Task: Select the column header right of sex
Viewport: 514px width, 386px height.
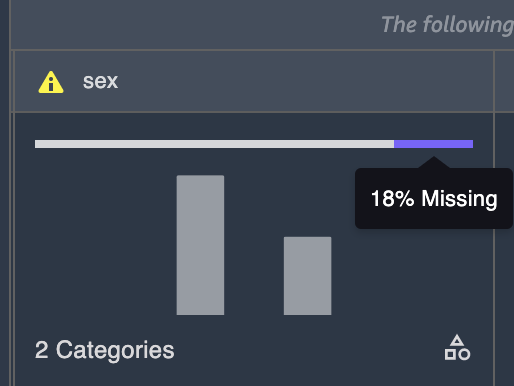Action: tap(505, 81)
